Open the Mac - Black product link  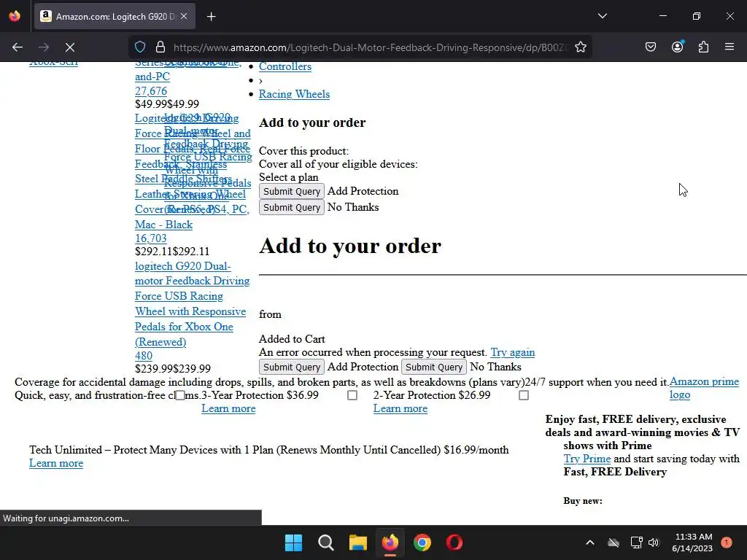[x=163, y=225]
